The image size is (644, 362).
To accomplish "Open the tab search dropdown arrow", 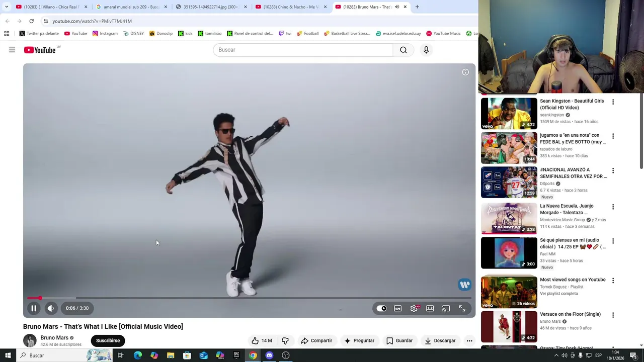I will 7,7.
